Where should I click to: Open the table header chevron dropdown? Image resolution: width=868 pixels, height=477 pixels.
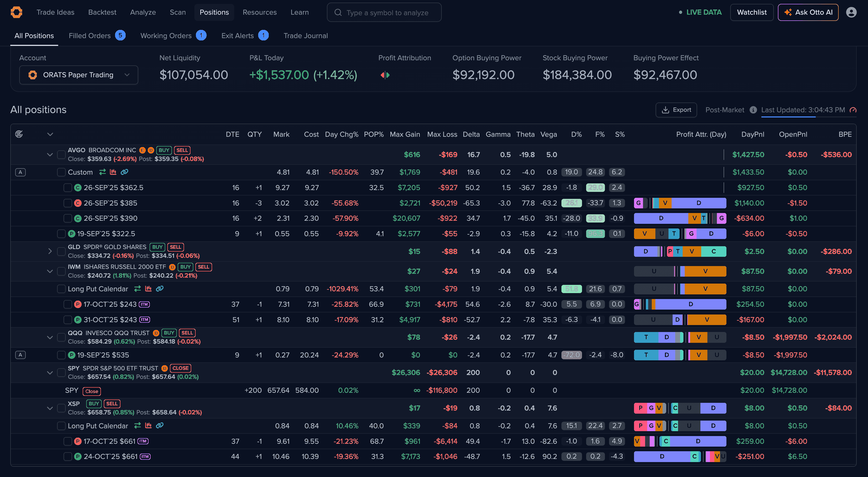coord(50,134)
